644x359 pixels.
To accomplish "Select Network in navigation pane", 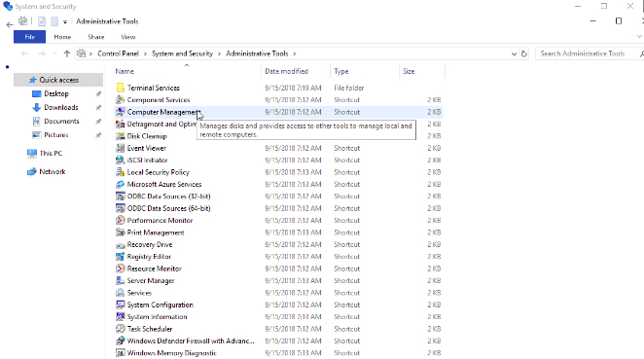I will pos(53,171).
